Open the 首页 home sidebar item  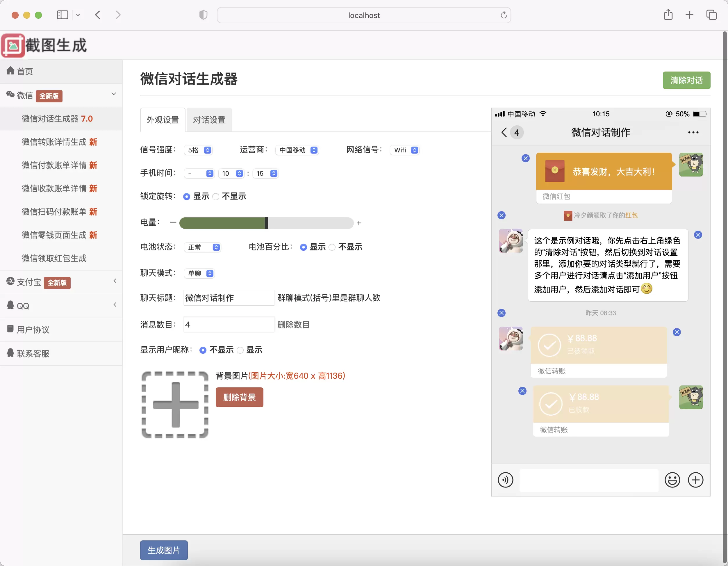click(61, 71)
